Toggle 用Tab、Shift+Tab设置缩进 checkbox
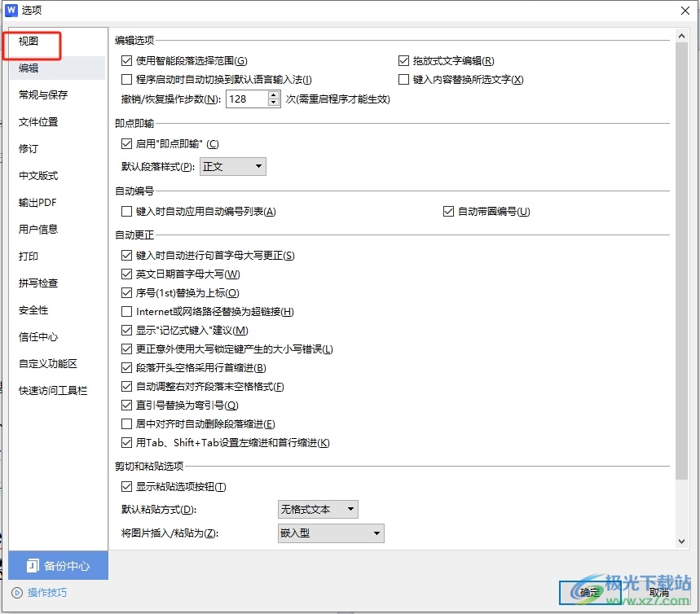Viewport: 700px width, 614px height. pyautogui.click(x=127, y=443)
